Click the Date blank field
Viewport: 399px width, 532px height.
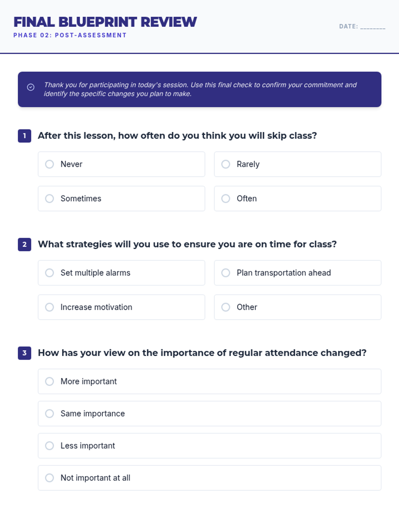click(372, 27)
